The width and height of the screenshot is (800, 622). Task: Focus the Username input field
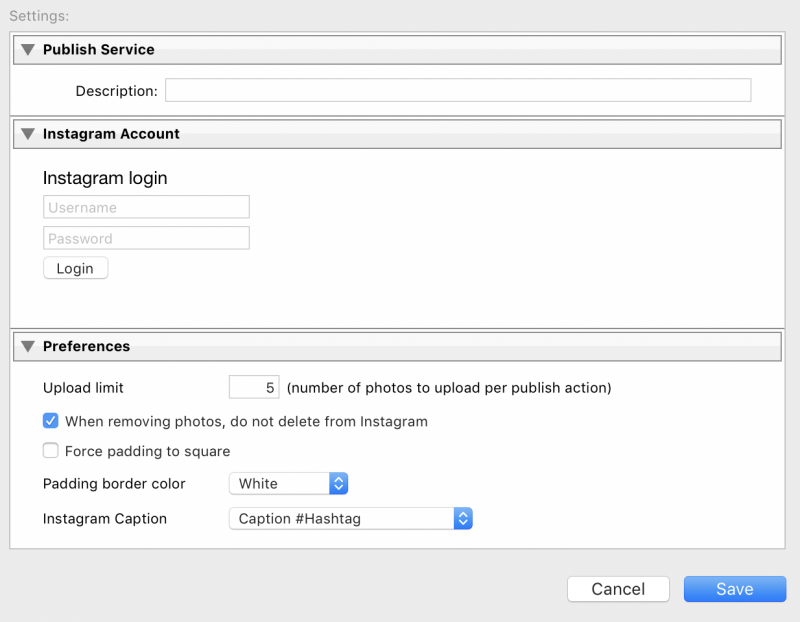(x=146, y=207)
